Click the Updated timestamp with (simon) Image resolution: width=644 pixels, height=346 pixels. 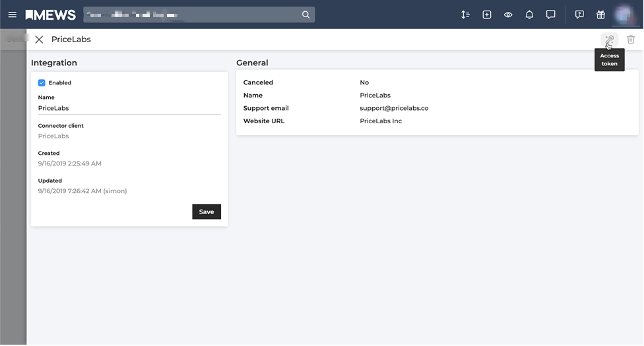click(82, 191)
